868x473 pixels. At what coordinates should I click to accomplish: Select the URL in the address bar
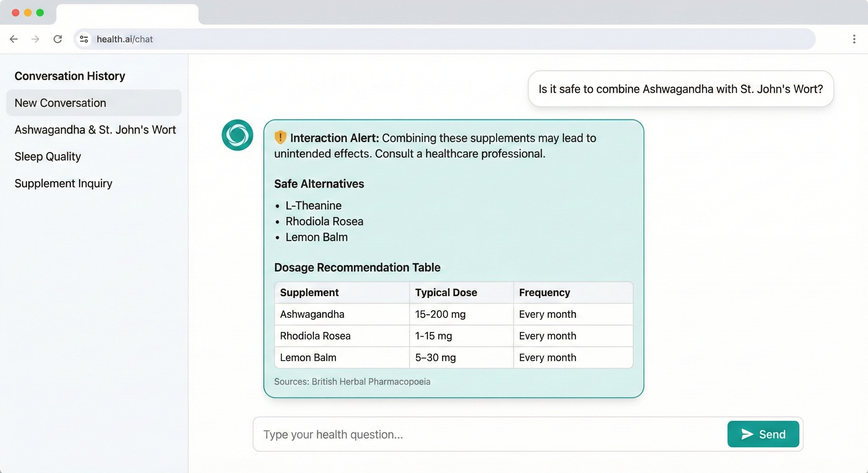coord(125,39)
